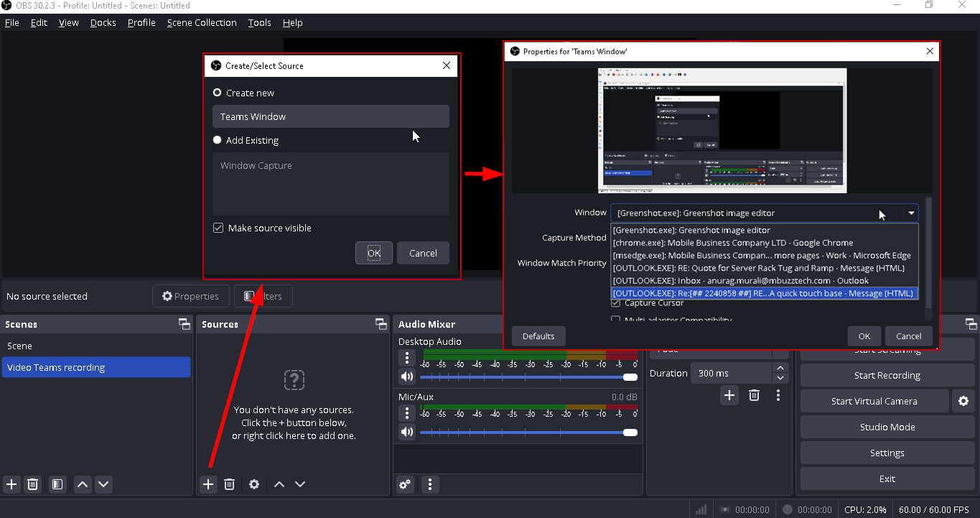Click Teams Window source name field

[331, 116]
